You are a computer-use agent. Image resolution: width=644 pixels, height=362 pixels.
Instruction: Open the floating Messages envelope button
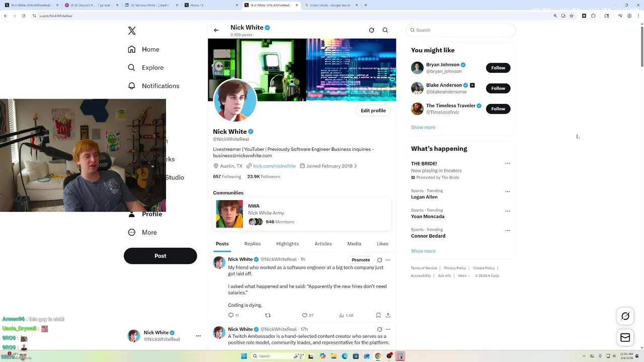tap(625, 338)
